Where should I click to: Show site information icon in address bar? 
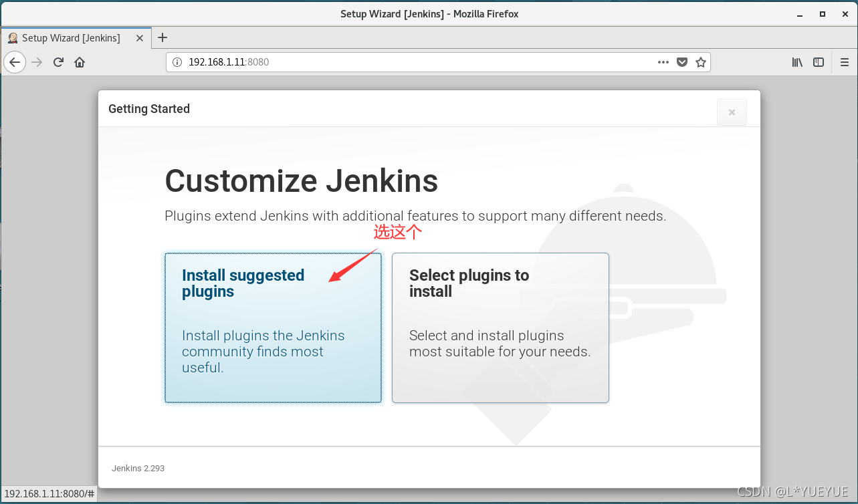pos(177,62)
